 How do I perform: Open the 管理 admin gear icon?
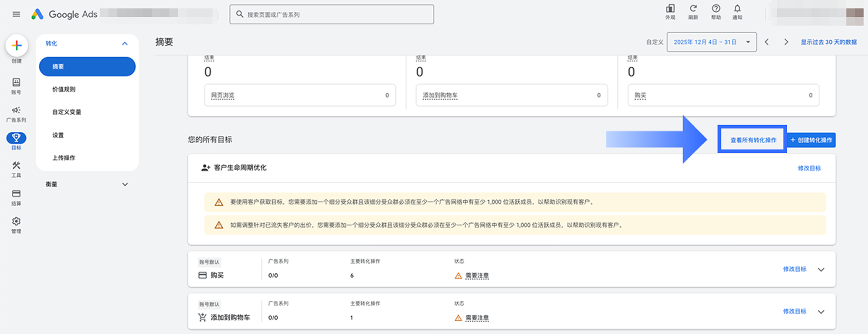click(16, 221)
